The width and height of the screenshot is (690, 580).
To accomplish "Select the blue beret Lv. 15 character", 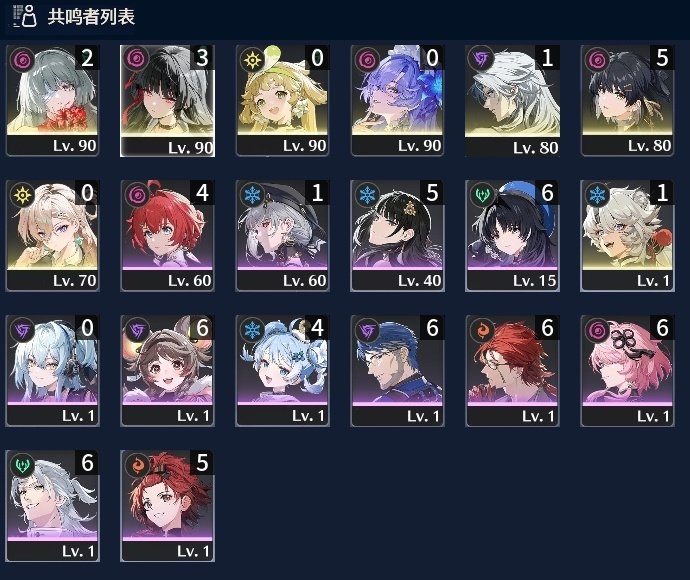I will tap(512, 235).
